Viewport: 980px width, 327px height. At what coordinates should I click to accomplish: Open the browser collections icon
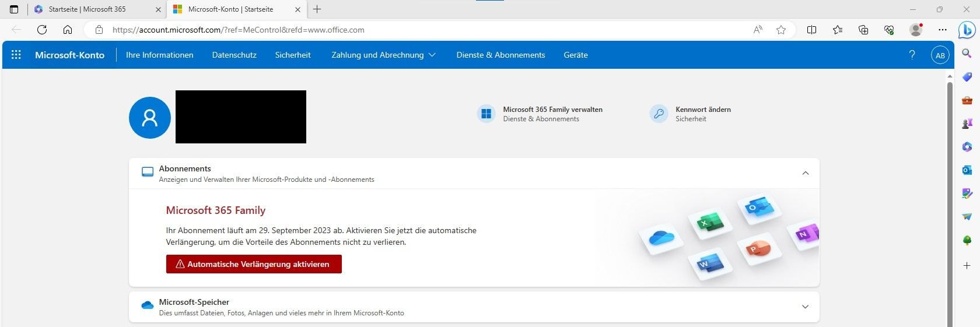[863, 30]
